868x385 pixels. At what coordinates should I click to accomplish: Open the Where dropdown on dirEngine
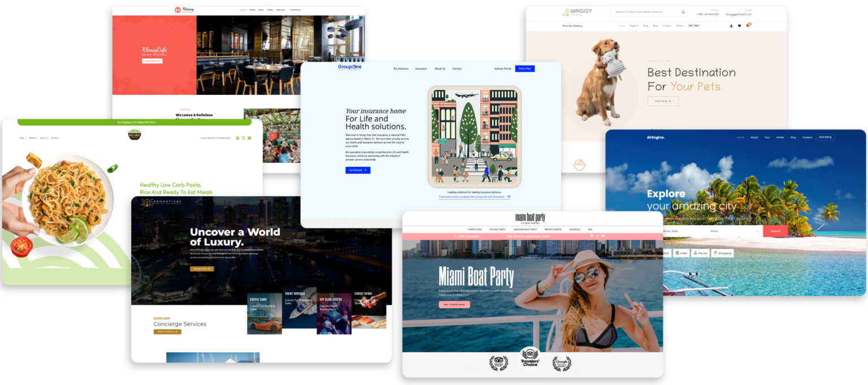(x=734, y=231)
